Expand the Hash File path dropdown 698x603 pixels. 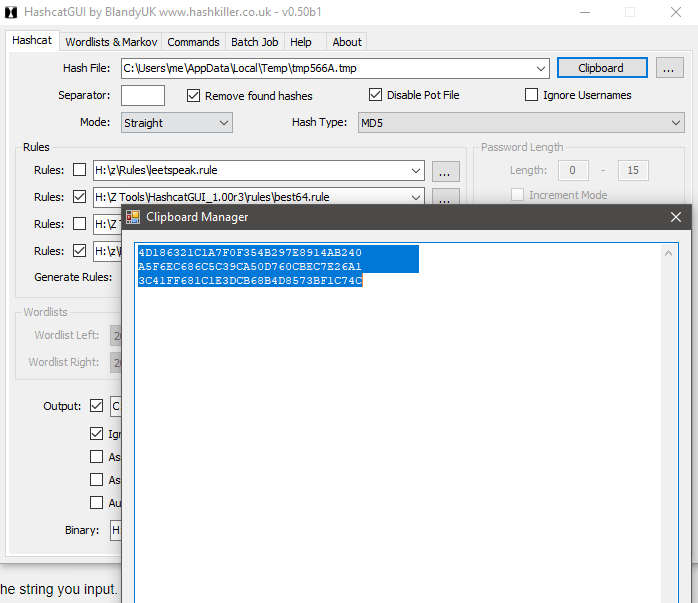(x=541, y=69)
